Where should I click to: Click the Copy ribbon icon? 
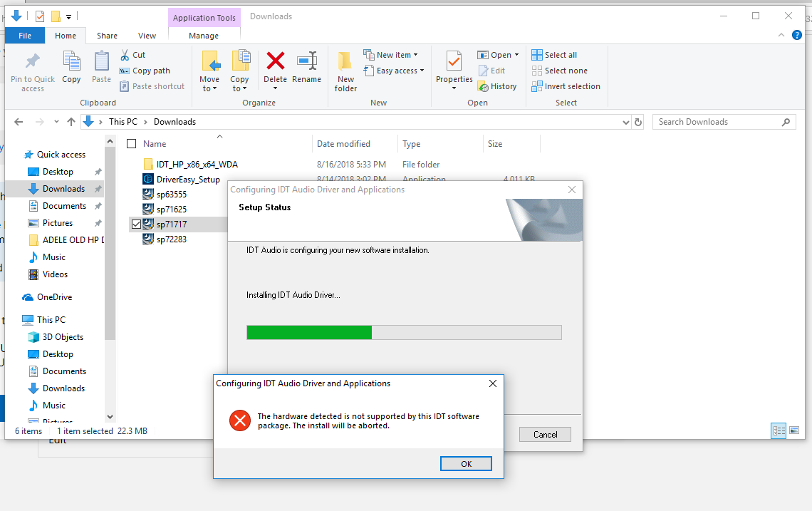(71, 61)
